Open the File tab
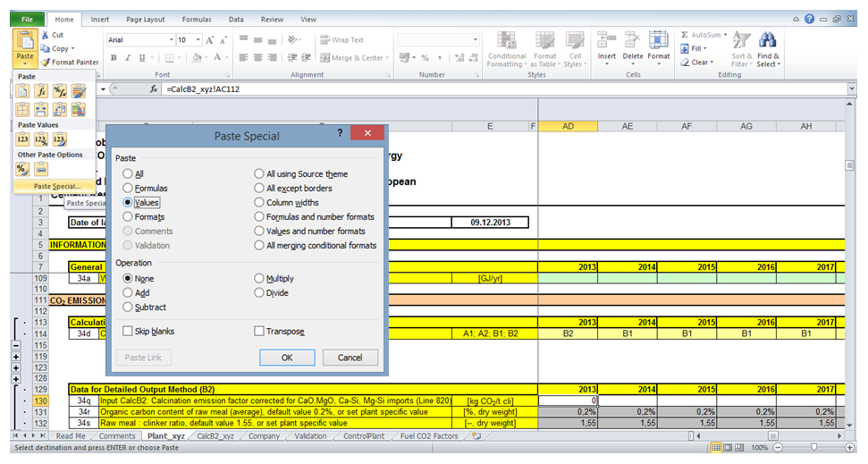Viewport: 868px width, 464px height. [x=27, y=19]
